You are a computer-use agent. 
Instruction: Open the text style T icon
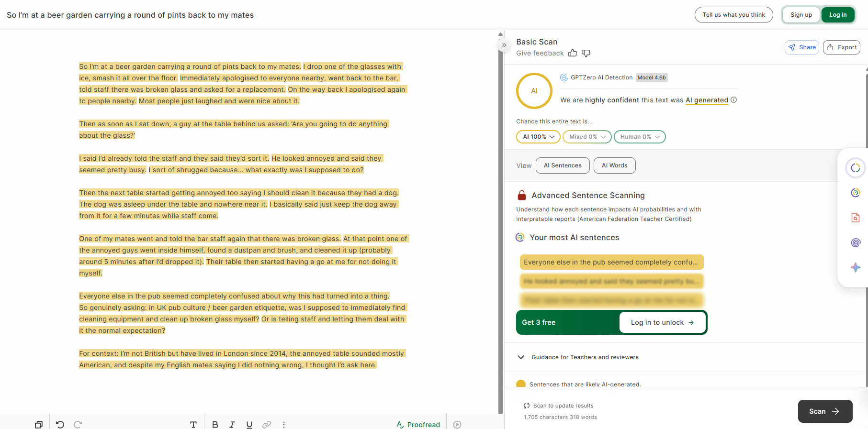click(193, 424)
